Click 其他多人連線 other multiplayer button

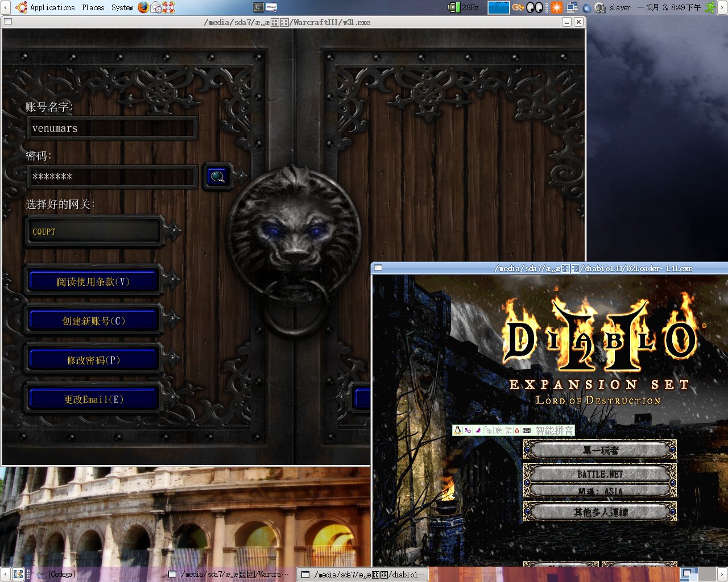tap(600, 512)
